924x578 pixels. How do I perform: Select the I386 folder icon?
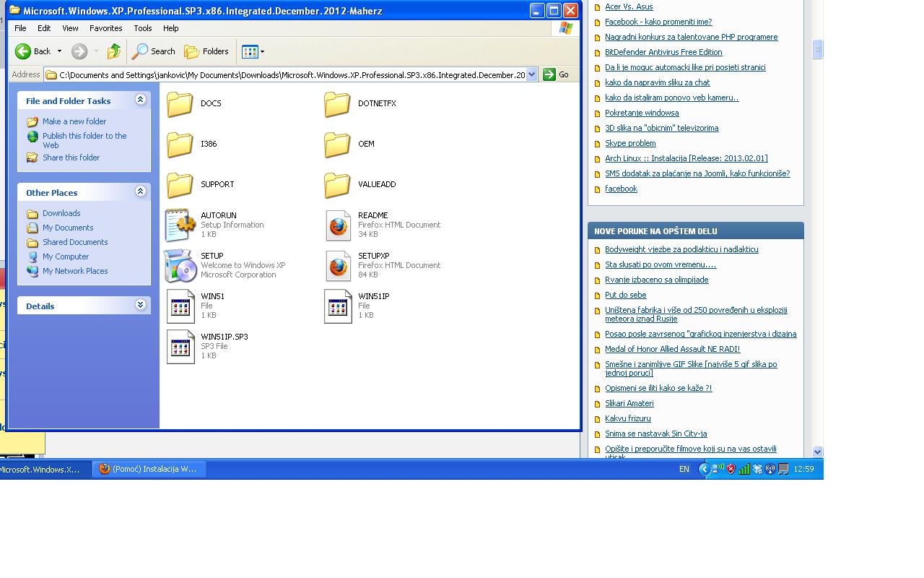[x=180, y=144]
